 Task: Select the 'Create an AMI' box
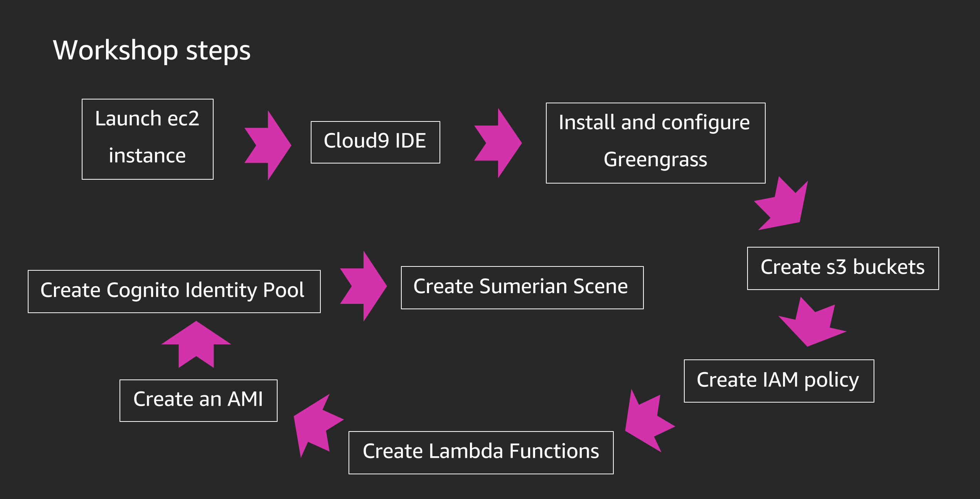pyautogui.click(x=199, y=401)
